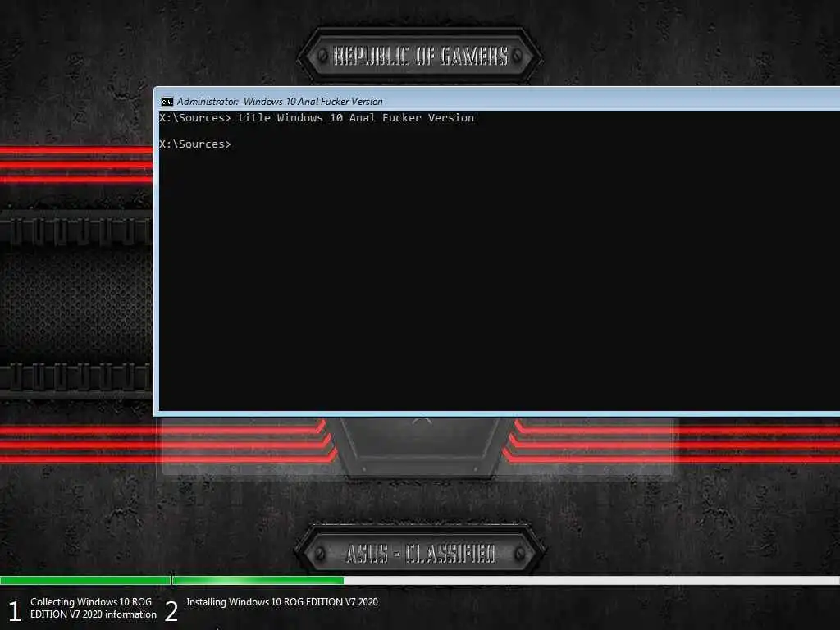Viewport: 840px width, 630px height.
Task: Click the installation progress bar
Action: point(420,580)
